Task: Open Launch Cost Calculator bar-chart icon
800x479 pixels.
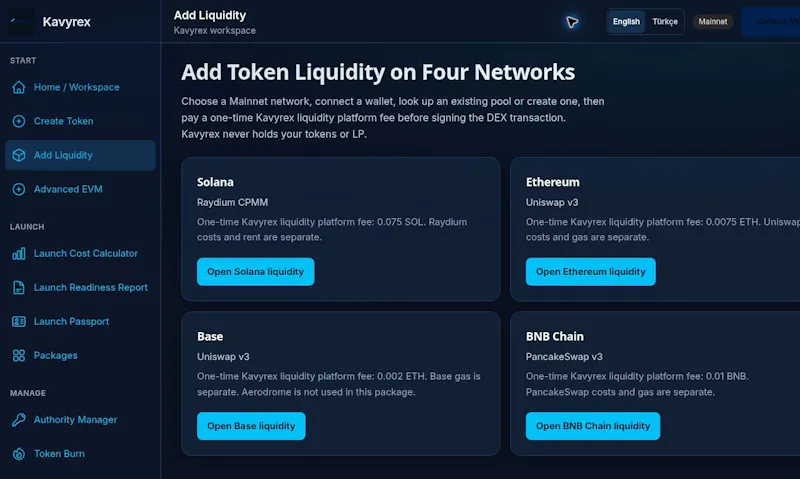Action: [19, 254]
